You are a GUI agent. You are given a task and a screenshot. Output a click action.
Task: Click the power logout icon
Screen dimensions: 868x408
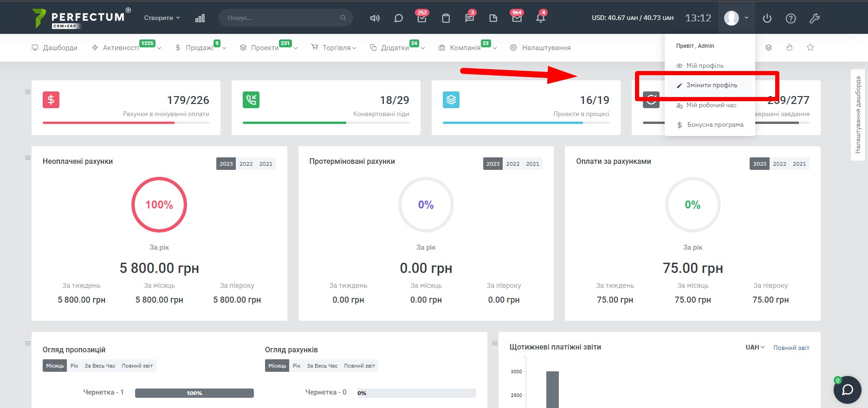point(767,18)
